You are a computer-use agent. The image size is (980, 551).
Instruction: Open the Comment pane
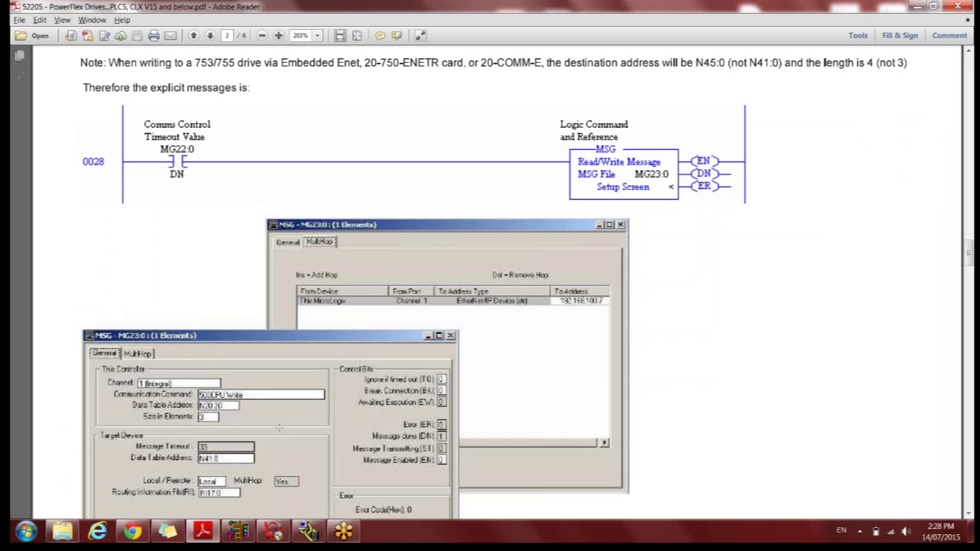pyautogui.click(x=949, y=35)
